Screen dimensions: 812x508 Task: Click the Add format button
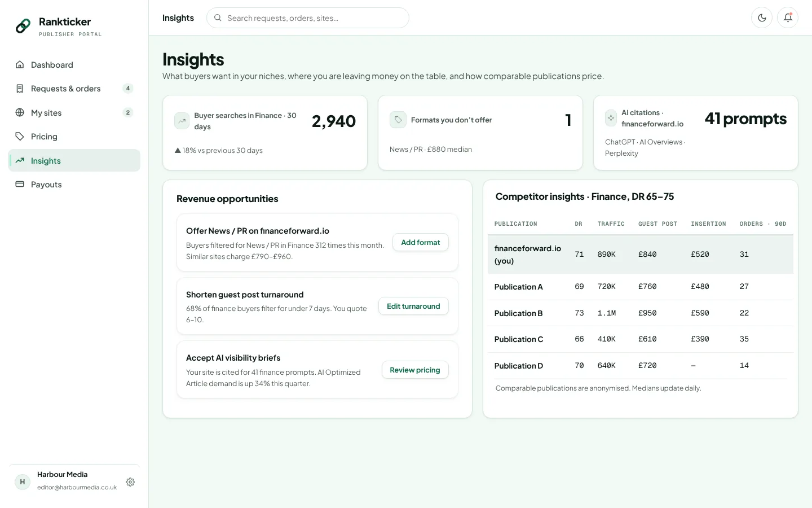[421, 242]
